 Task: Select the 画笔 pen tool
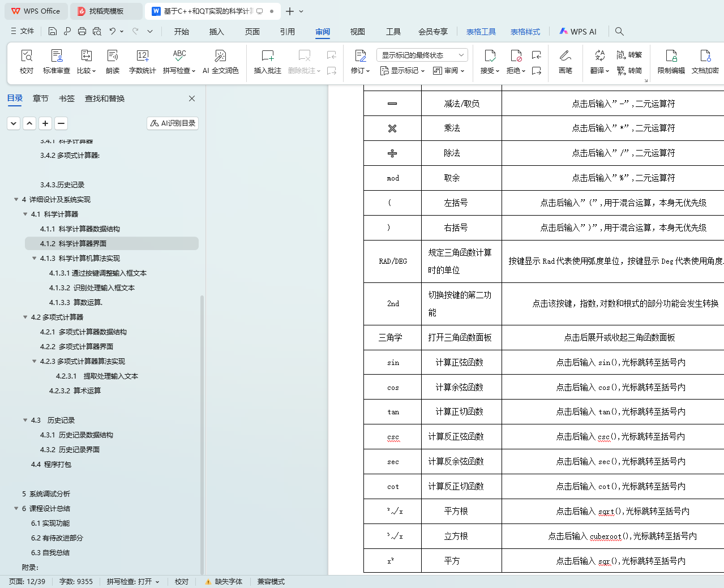[566, 61]
